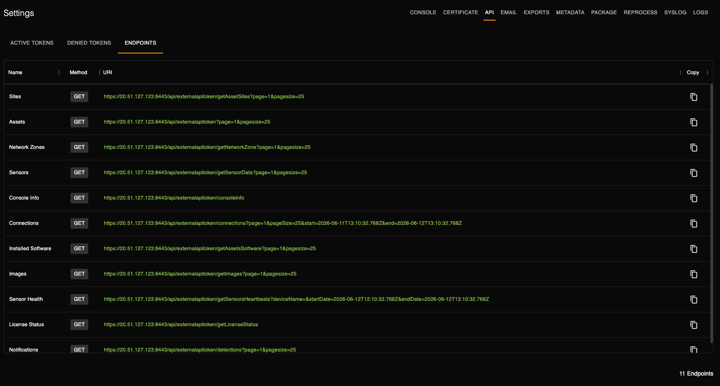Open the detections URI link
Image resolution: width=720 pixels, height=386 pixels.
[200, 349]
